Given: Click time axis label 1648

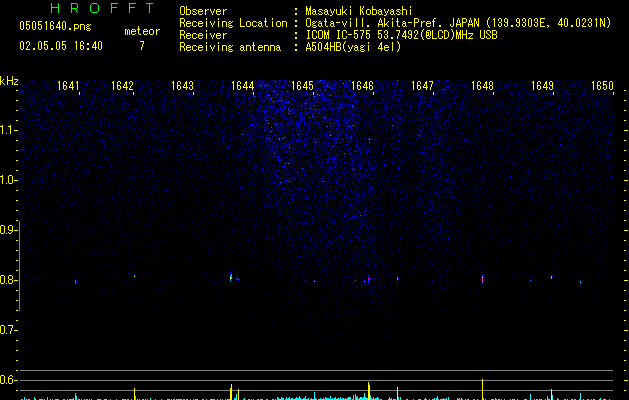Looking at the screenshot, I should 482,86.
